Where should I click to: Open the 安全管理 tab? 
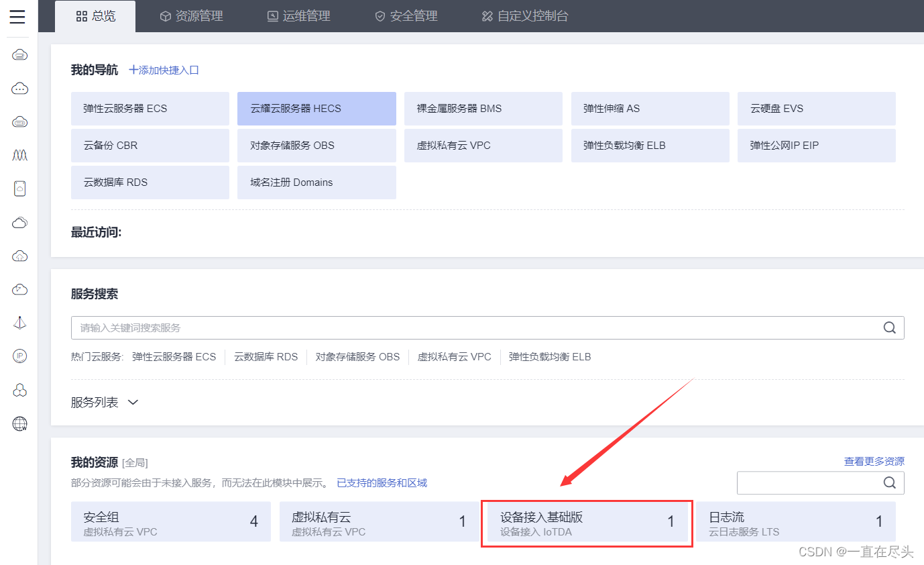406,16
